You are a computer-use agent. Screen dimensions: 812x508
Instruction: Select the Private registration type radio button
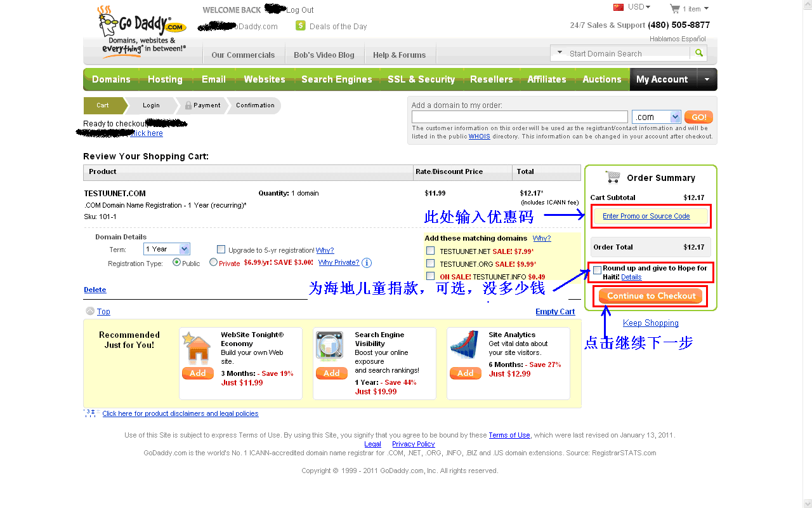(213, 262)
